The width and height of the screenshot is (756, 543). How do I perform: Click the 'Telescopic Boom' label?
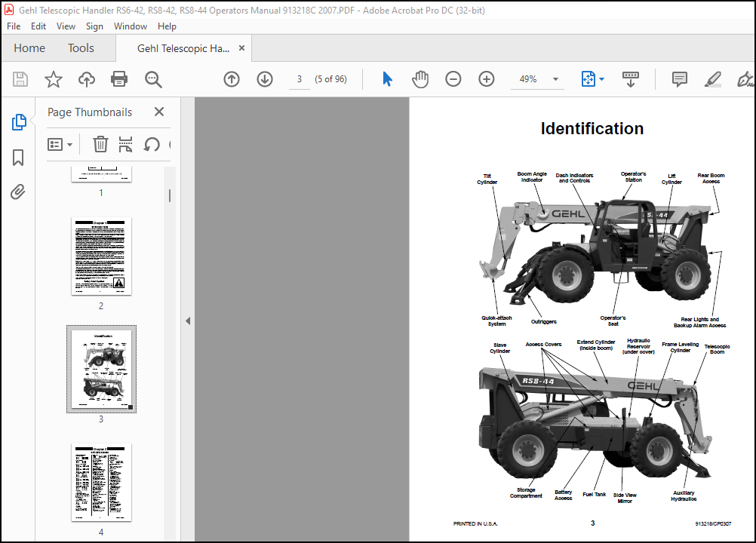[x=717, y=349]
